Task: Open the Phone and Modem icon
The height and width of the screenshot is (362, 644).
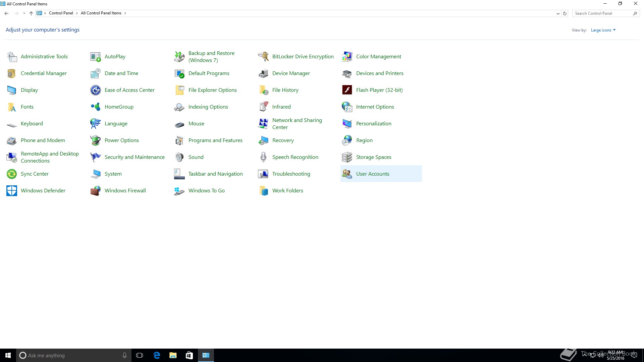Action: (x=12, y=140)
